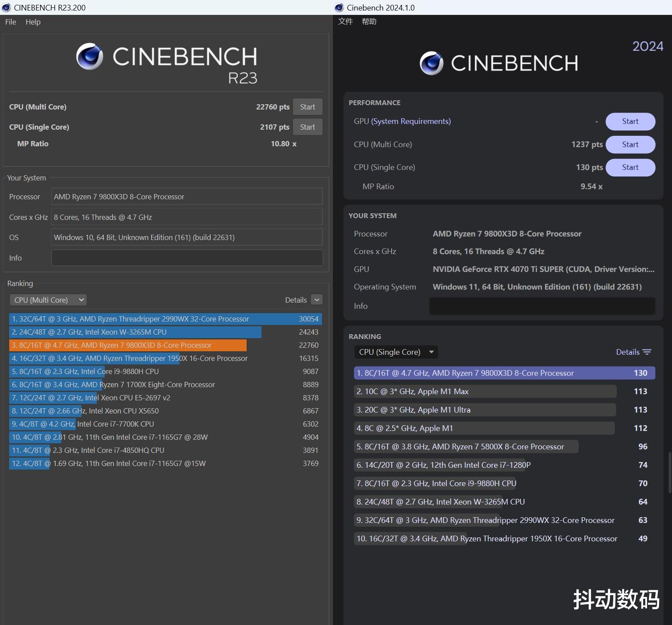672x625 pixels.
Task: Click the R23 OS field
Action: tap(187, 237)
